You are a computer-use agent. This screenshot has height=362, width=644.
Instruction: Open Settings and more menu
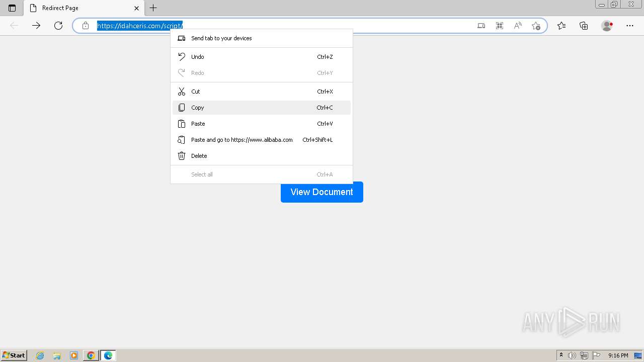[630, 26]
